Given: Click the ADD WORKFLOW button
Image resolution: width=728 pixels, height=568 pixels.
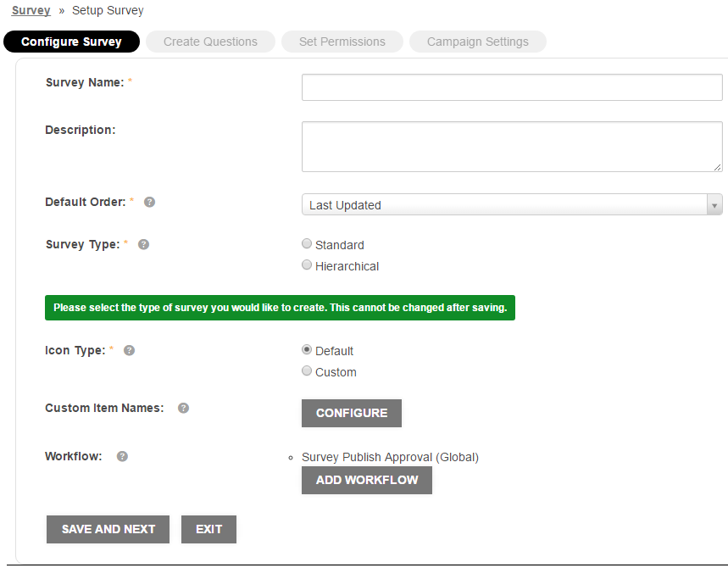Looking at the screenshot, I should point(367,480).
